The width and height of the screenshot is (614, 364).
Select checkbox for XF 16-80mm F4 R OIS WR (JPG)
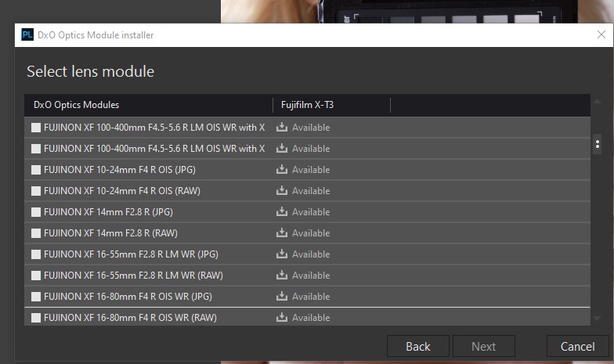point(36,297)
